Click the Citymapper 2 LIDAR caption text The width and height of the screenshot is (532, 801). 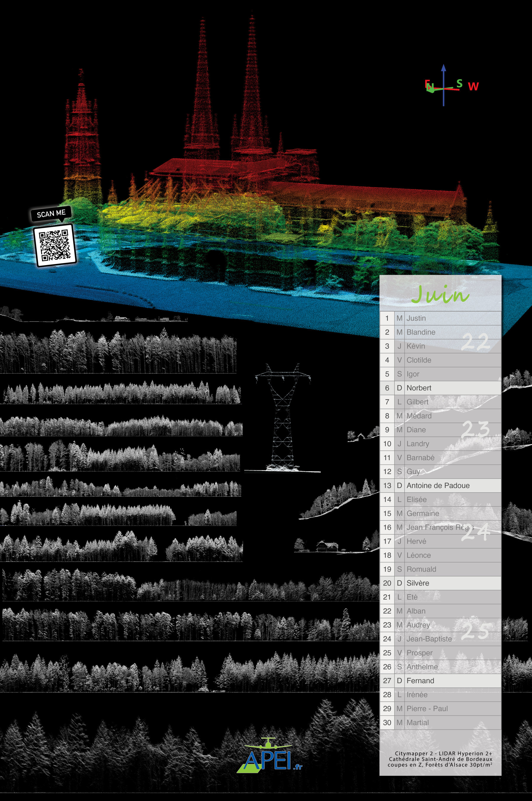pyautogui.click(x=440, y=759)
